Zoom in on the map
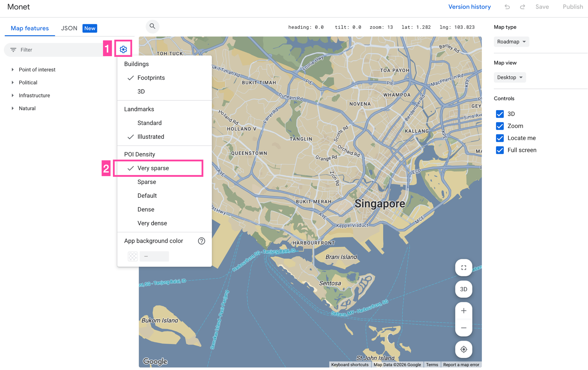Viewport: 588px width, 370px height. pos(464,311)
